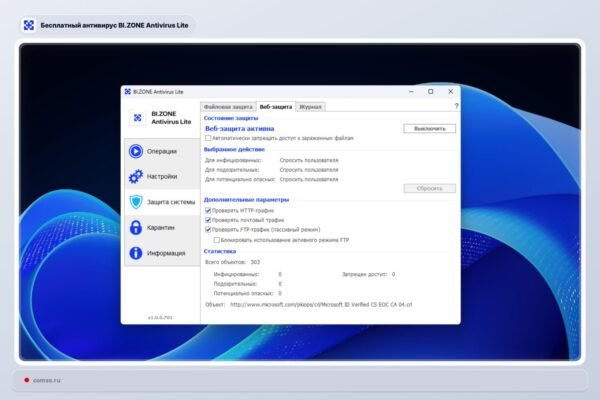Image resolution: width=600 pixels, height=400 pixels.
Task: Select the Веб-защита tab
Action: [276, 107]
